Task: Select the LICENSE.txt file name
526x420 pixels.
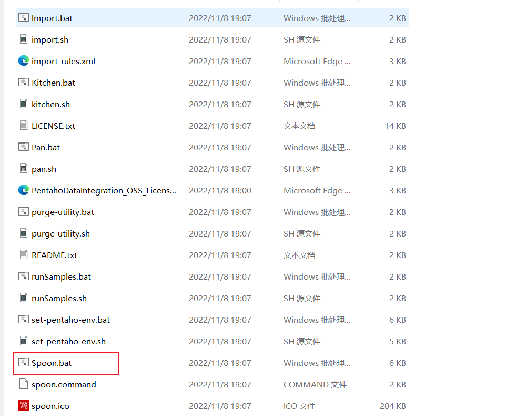Action: (x=53, y=126)
